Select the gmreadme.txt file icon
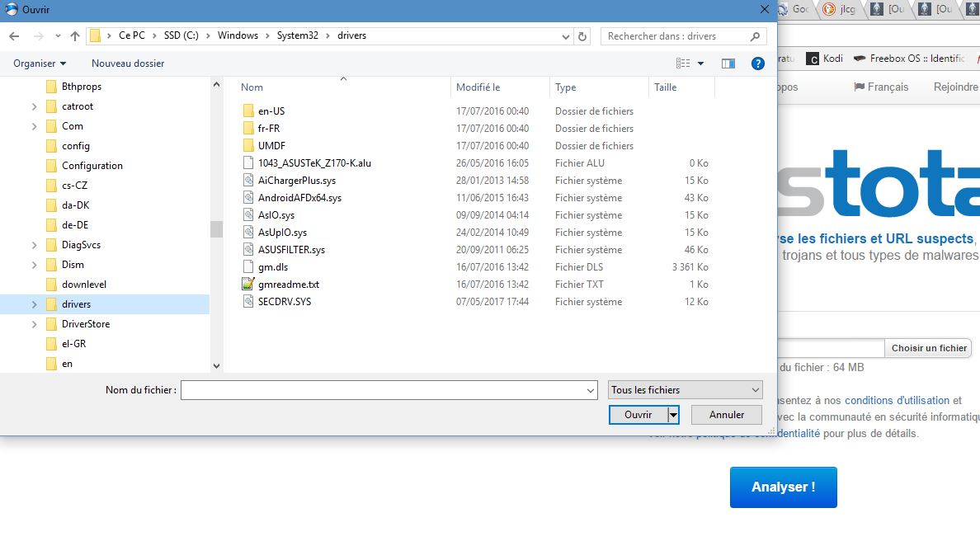This screenshot has width=980, height=560. (x=248, y=285)
